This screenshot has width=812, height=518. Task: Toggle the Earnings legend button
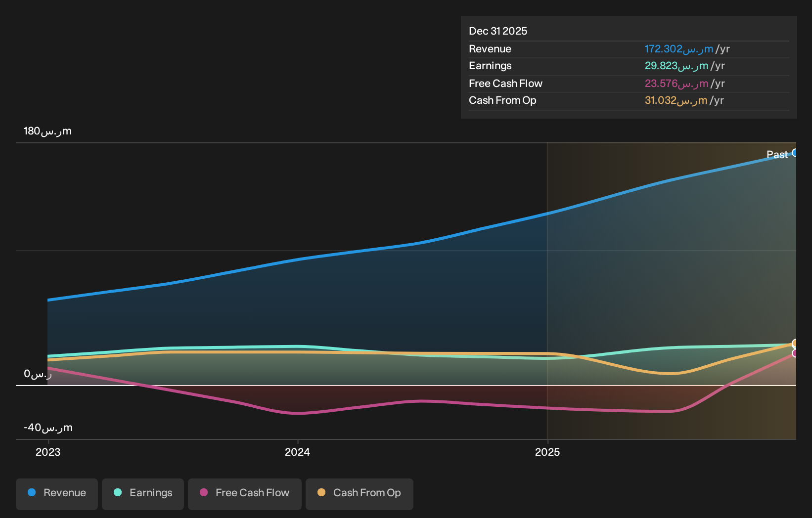coord(143,494)
